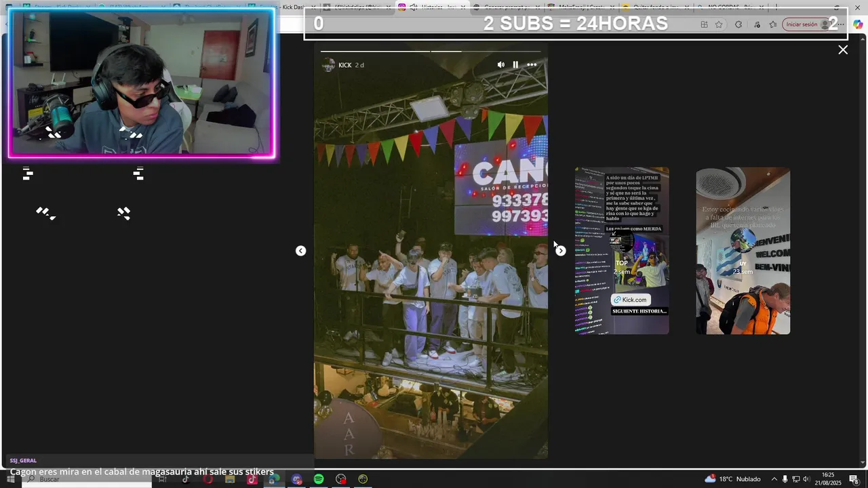Open Spotify from the taskbar

(x=319, y=479)
